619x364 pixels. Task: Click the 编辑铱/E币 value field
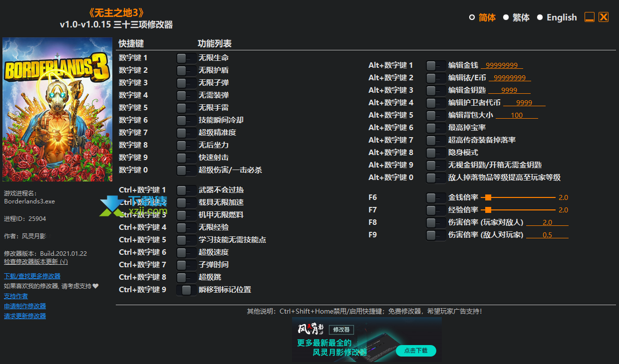click(x=510, y=78)
